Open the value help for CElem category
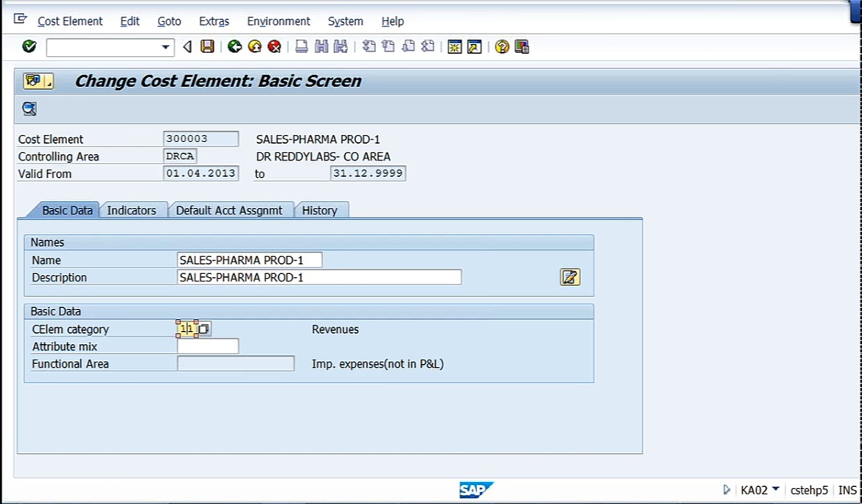 pos(204,329)
